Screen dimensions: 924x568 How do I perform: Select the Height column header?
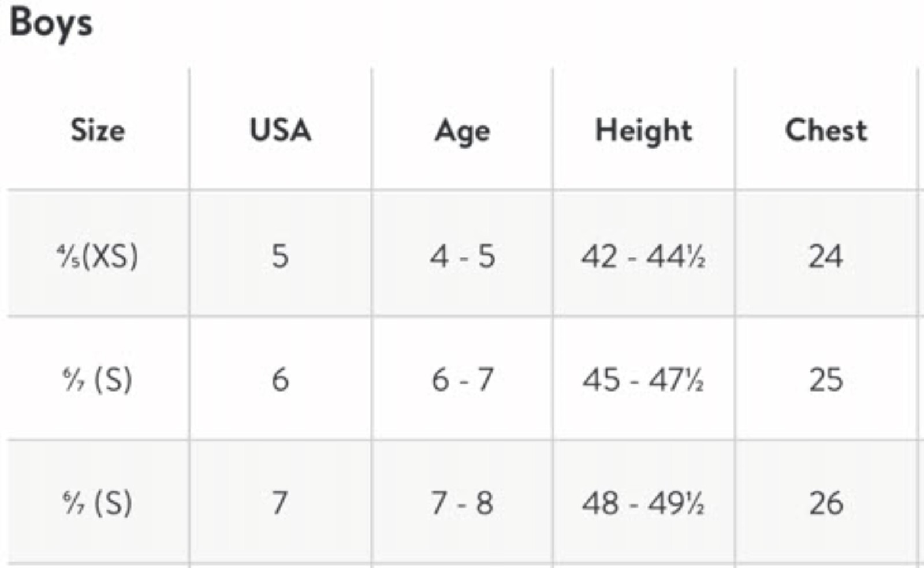643,131
